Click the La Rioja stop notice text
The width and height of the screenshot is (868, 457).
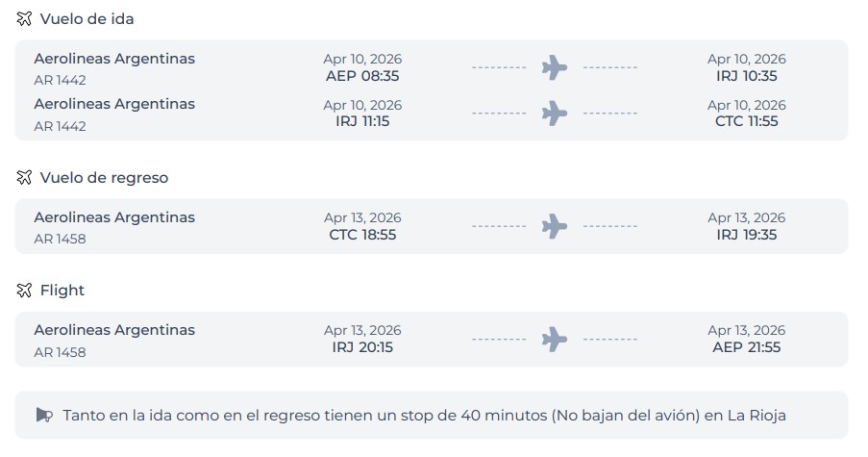[x=424, y=416]
